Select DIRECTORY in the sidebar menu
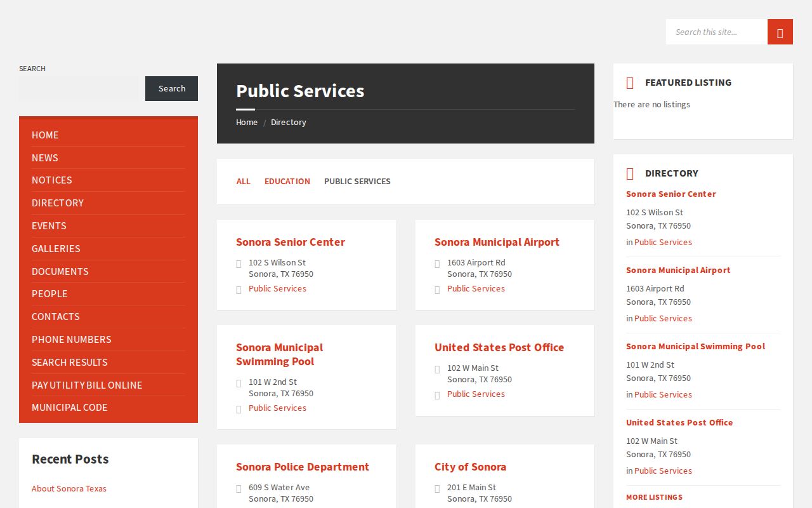Viewport: 812px width, 508px height. [108, 203]
